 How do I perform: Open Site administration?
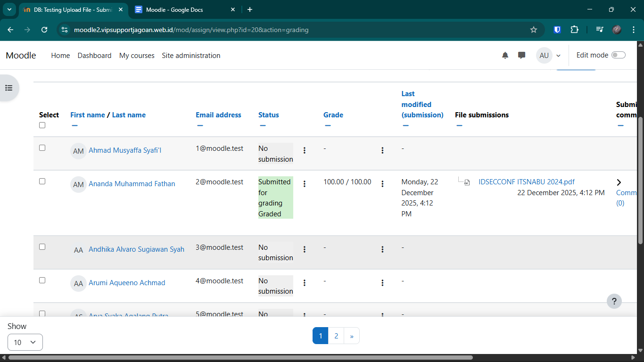point(191,55)
